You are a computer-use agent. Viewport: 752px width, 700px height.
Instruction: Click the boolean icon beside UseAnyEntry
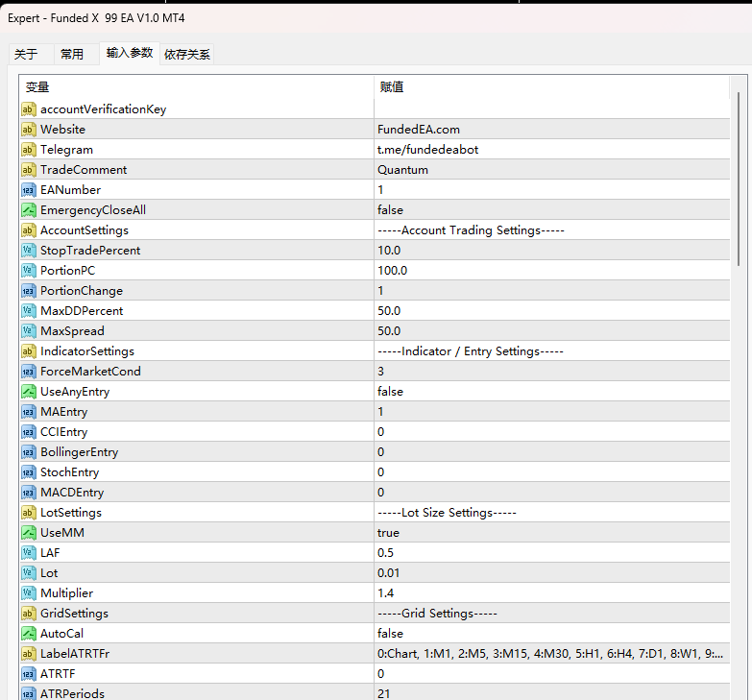tap(28, 391)
